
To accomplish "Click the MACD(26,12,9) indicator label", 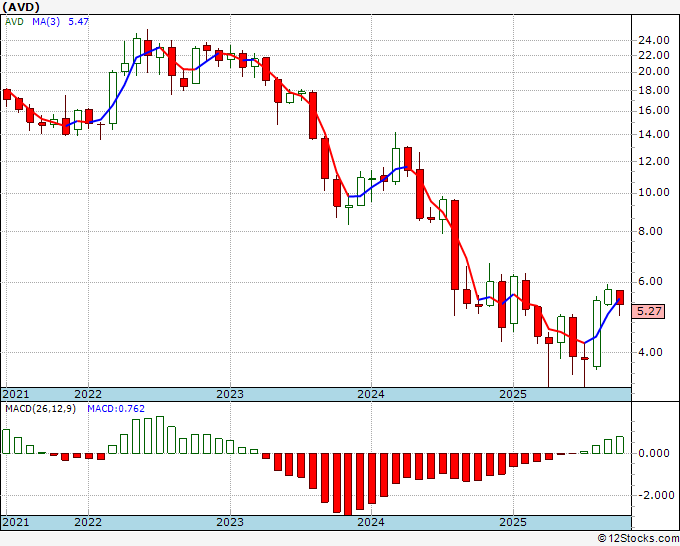I will [x=40, y=409].
